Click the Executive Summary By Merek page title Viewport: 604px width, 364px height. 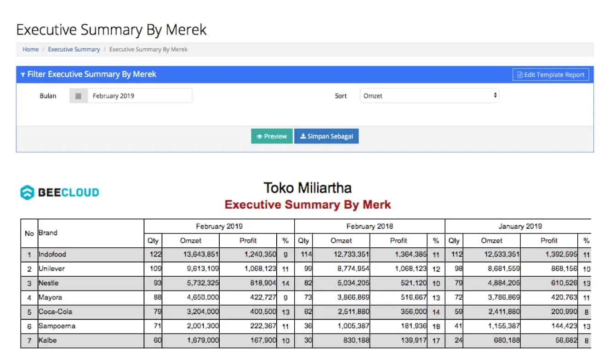point(112,30)
